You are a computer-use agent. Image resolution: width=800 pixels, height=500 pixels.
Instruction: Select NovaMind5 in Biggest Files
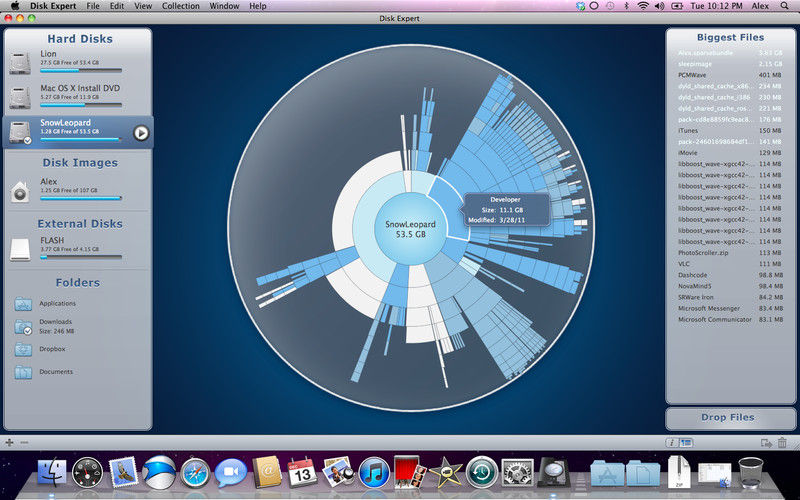point(730,286)
